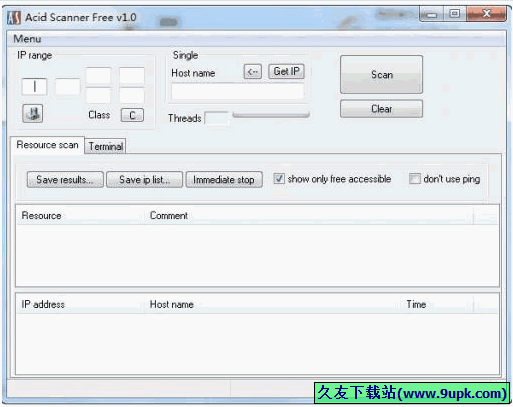Click Save ip list... button

[x=144, y=180]
